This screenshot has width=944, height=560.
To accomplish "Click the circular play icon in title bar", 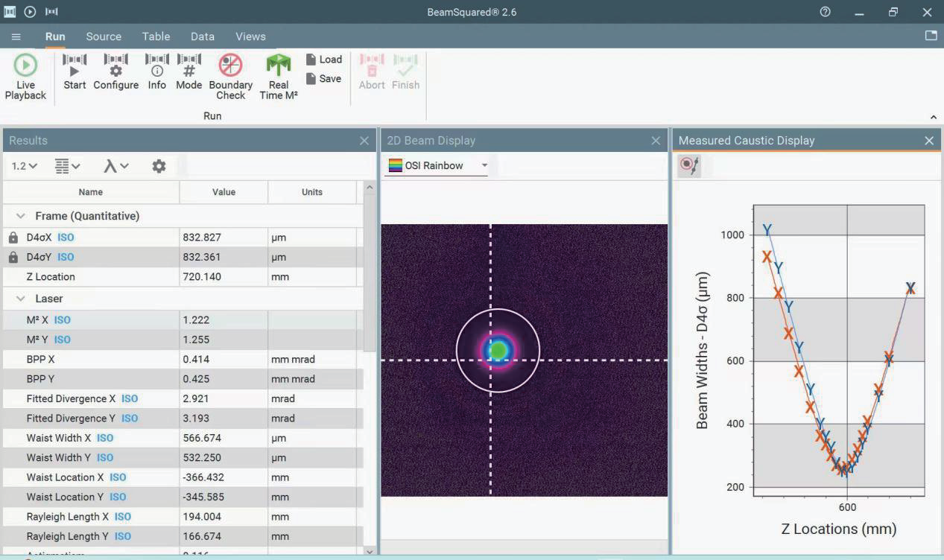I will pos(30,12).
